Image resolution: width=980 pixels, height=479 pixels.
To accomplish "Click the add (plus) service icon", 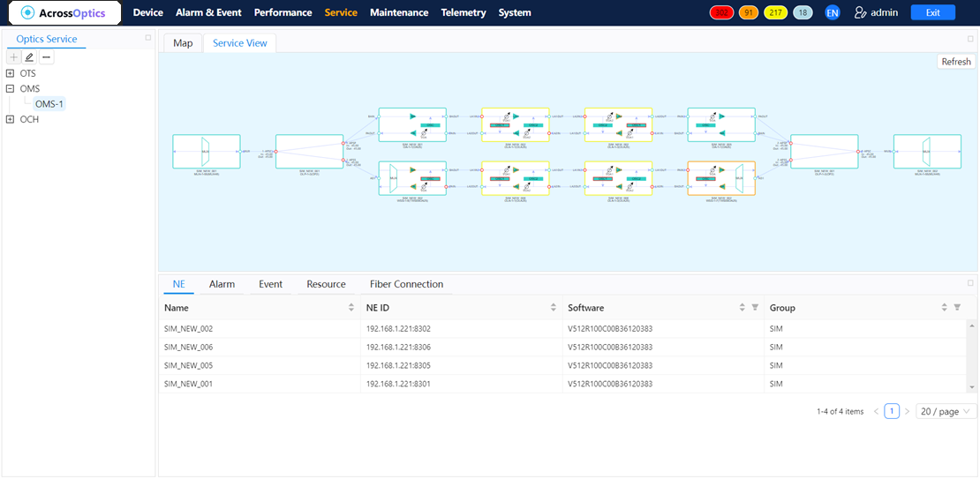I will 14,57.
